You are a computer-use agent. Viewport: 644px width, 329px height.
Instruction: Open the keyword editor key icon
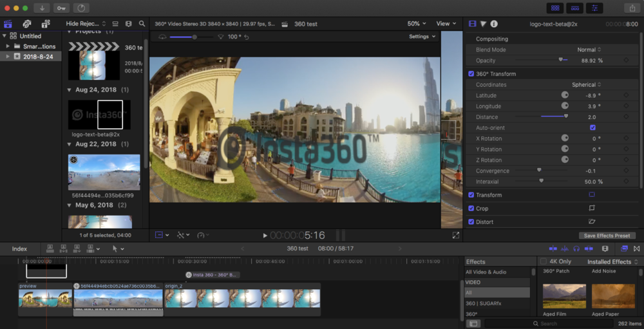point(61,8)
